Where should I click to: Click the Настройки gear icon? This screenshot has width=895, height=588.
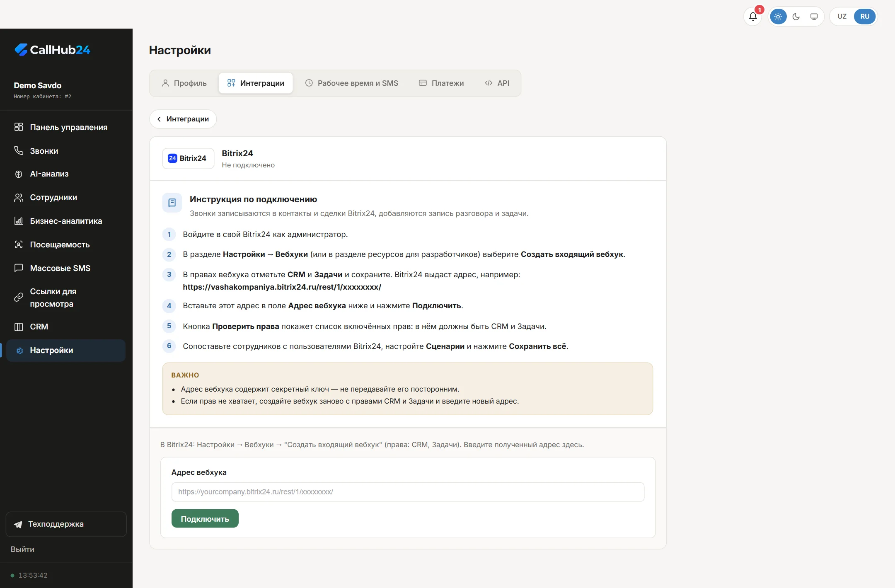pos(19,351)
